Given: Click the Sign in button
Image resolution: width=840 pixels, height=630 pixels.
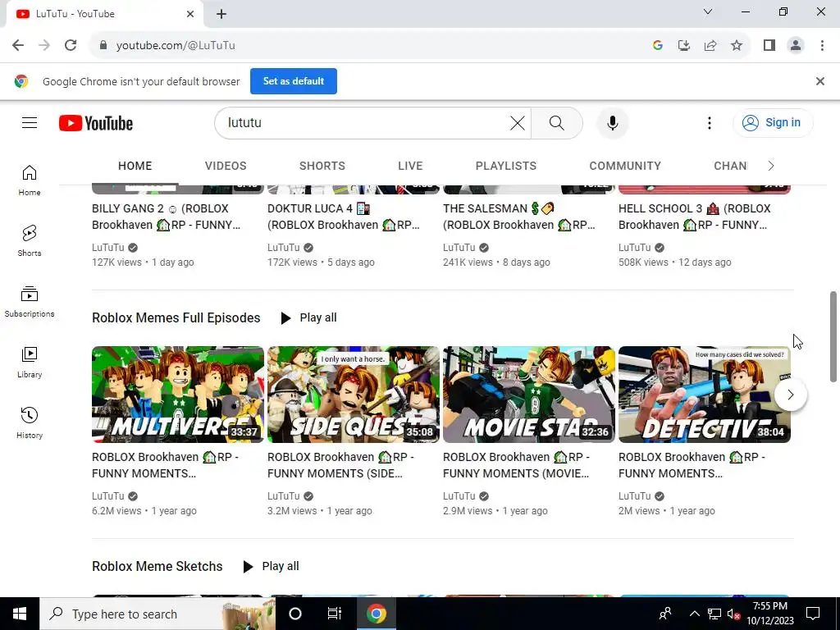Looking at the screenshot, I should coord(773,123).
